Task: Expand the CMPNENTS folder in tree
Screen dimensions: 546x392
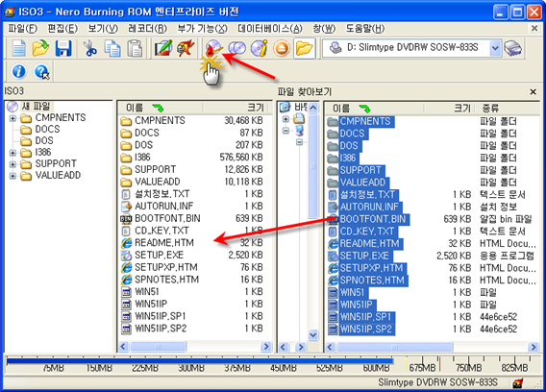Action: coord(12,118)
